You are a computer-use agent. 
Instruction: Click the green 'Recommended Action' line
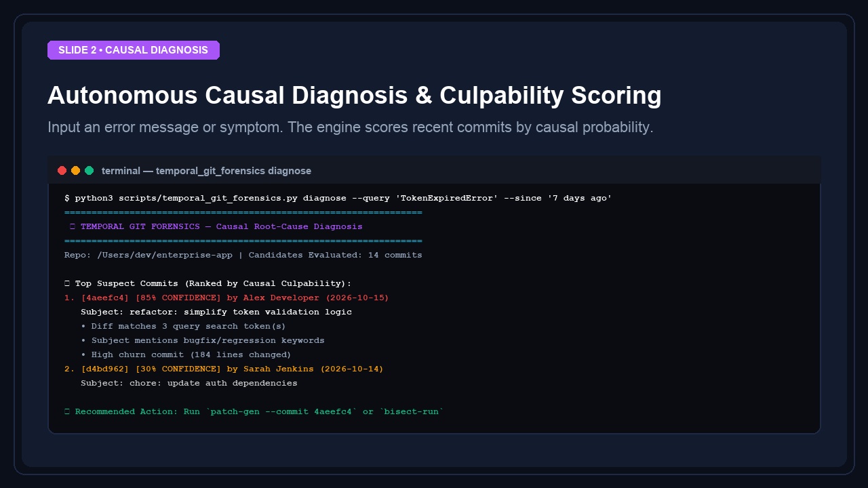254,411
